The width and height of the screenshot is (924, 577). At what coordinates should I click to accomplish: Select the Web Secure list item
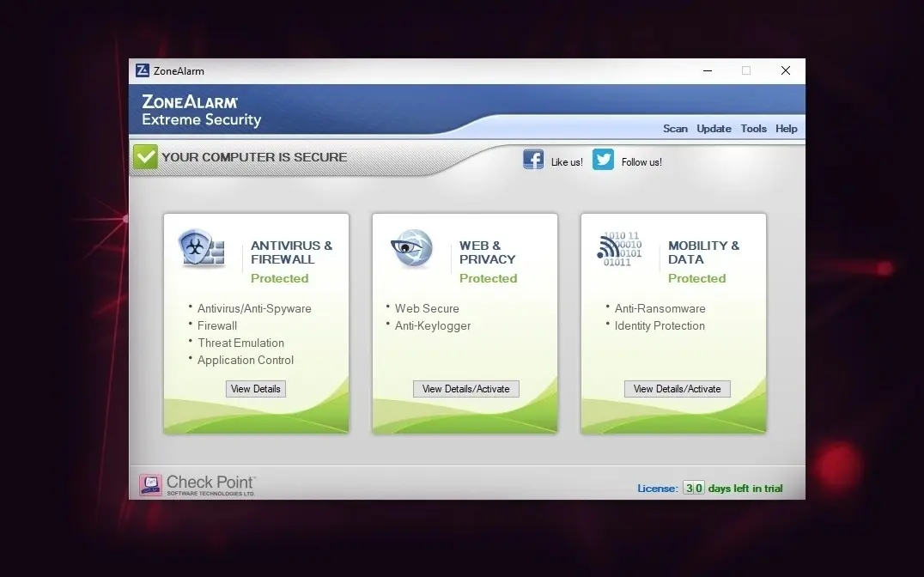tap(427, 308)
